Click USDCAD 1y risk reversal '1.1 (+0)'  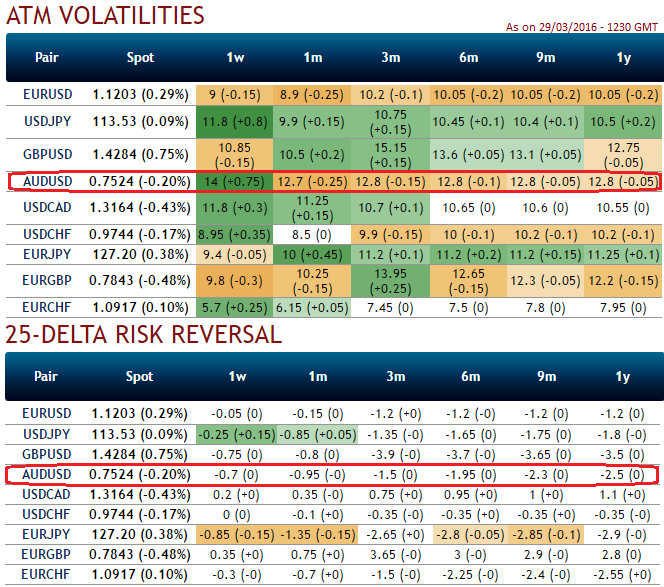tap(622, 495)
